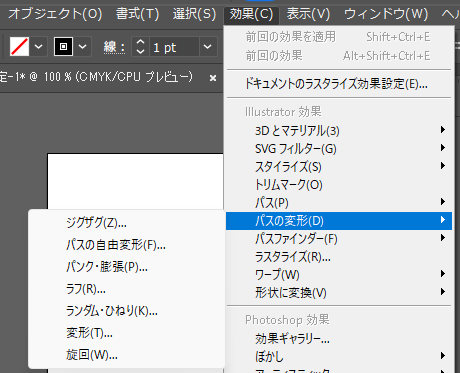Close the 効果(C) menu
This screenshot has width=460, height=373.
(251, 15)
